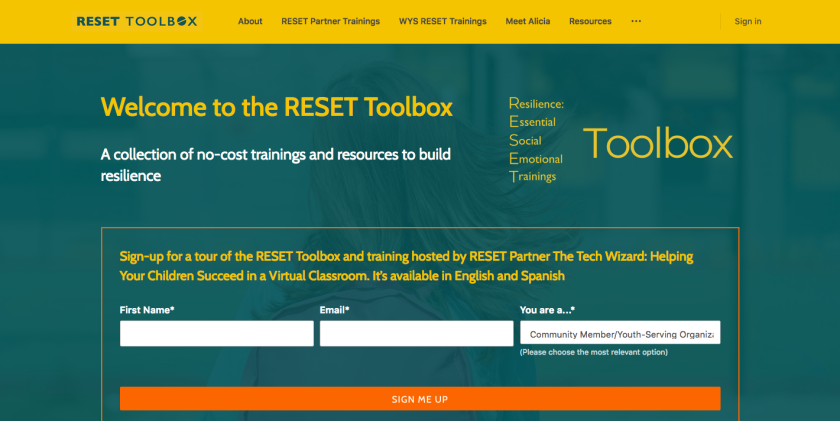Go to WYS RESET Trainings
This screenshot has width=840, height=421.
tap(442, 21)
